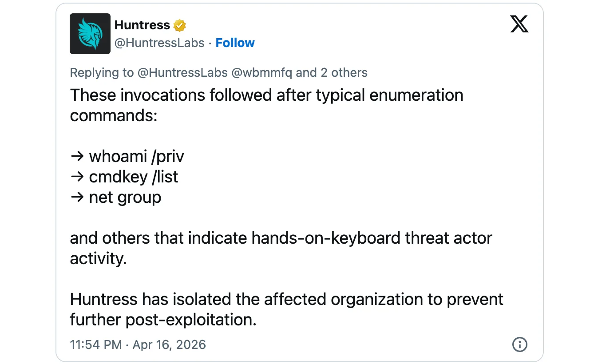This screenshot has height=364, width=602.
Task: Open the tweet via its timestamp
Action: [95, 344]
